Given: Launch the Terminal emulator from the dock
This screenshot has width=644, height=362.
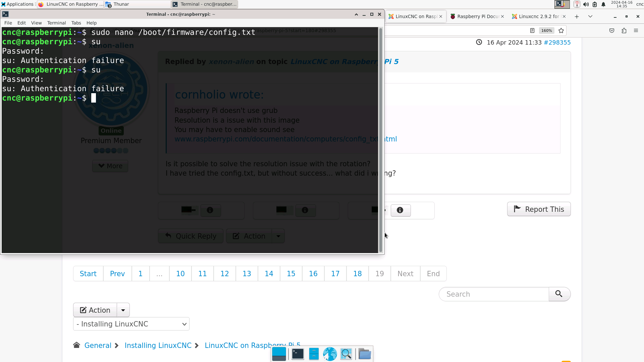Looking at the screenshot, I should point(298,354).
